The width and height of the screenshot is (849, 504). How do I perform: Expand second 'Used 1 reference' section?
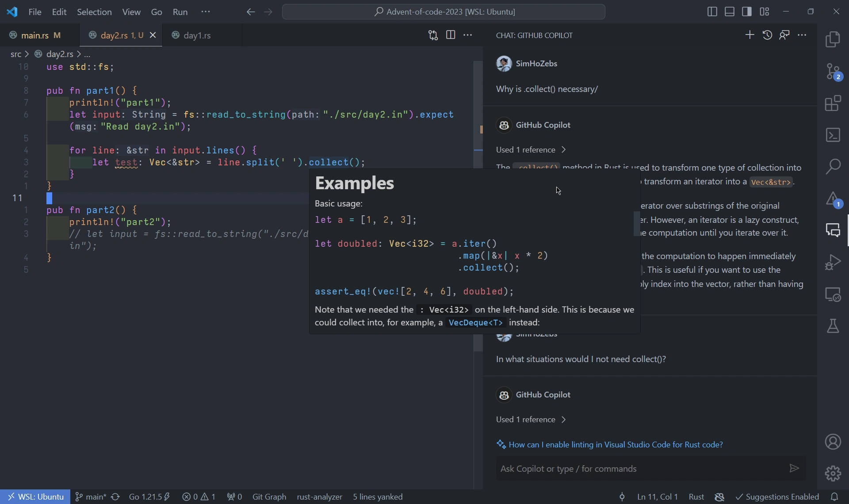[531, 420]
